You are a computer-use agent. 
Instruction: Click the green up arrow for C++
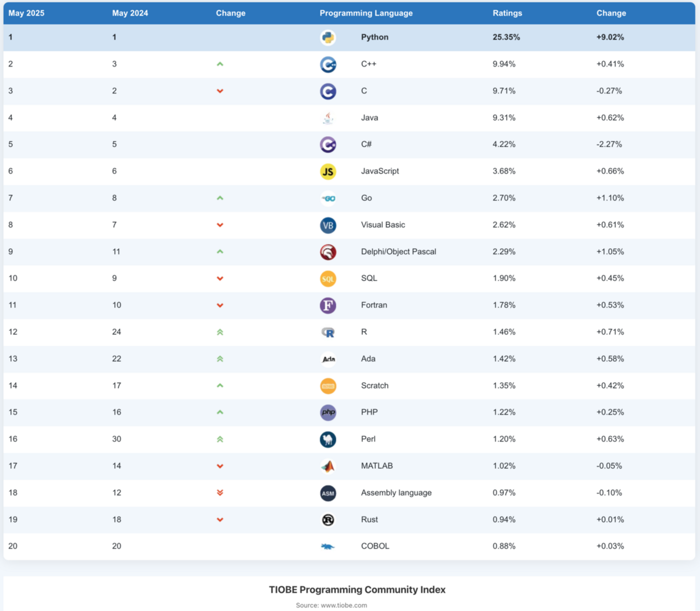click(x=220, y=64)
